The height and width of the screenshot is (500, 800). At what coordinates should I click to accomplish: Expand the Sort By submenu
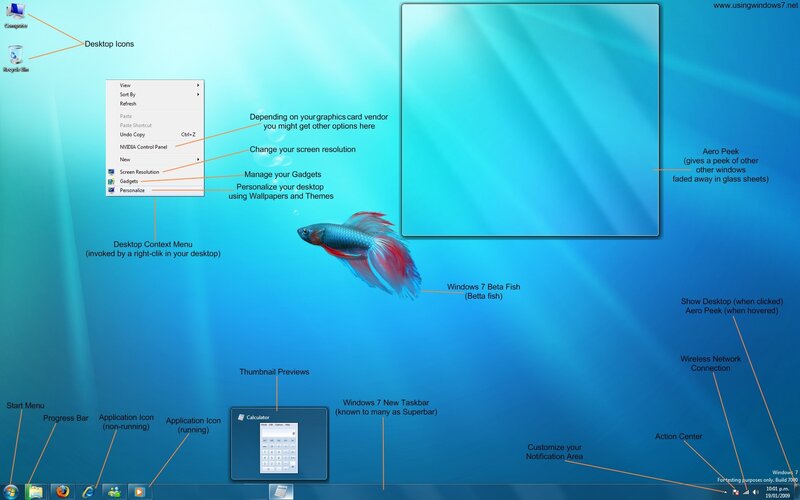(x=155, y=94)
